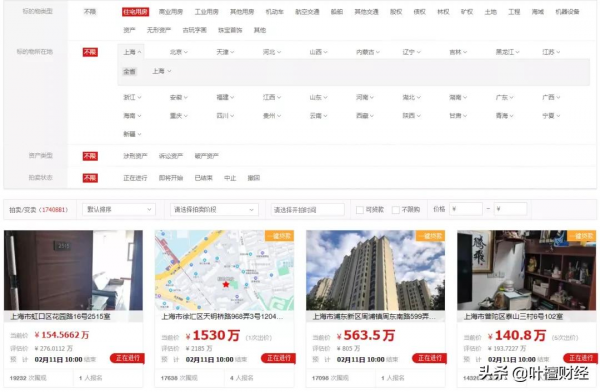The width and height of the screenshot is (600, 392).
Task: Choose the 股权 category filter
Action: click(396, 12)
